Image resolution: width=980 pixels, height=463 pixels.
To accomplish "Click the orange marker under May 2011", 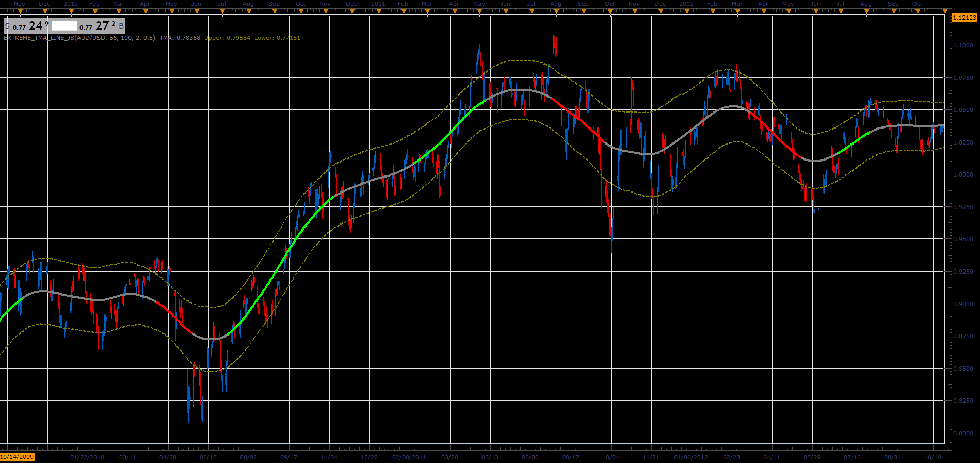I will coord(479,10).
